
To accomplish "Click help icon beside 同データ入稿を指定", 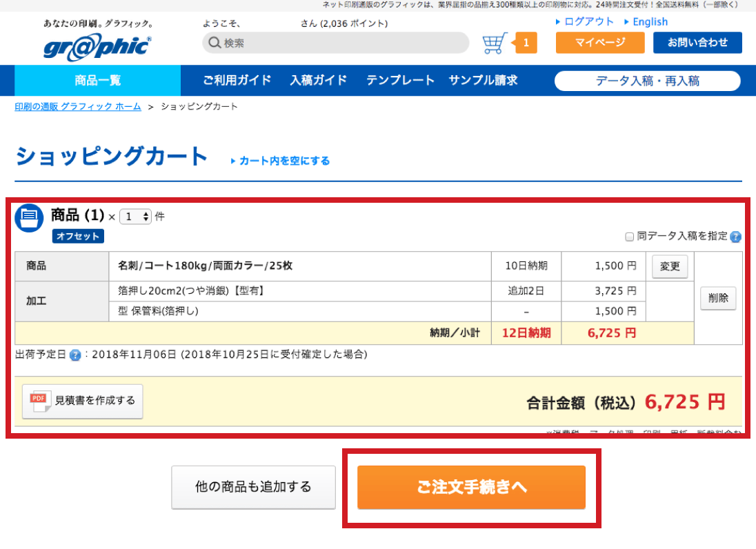I will point(735,237).
